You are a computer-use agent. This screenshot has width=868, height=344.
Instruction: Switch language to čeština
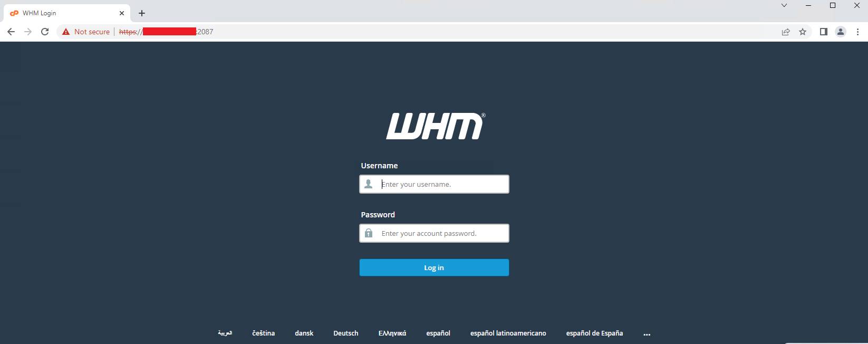click(x=264, y=333)
